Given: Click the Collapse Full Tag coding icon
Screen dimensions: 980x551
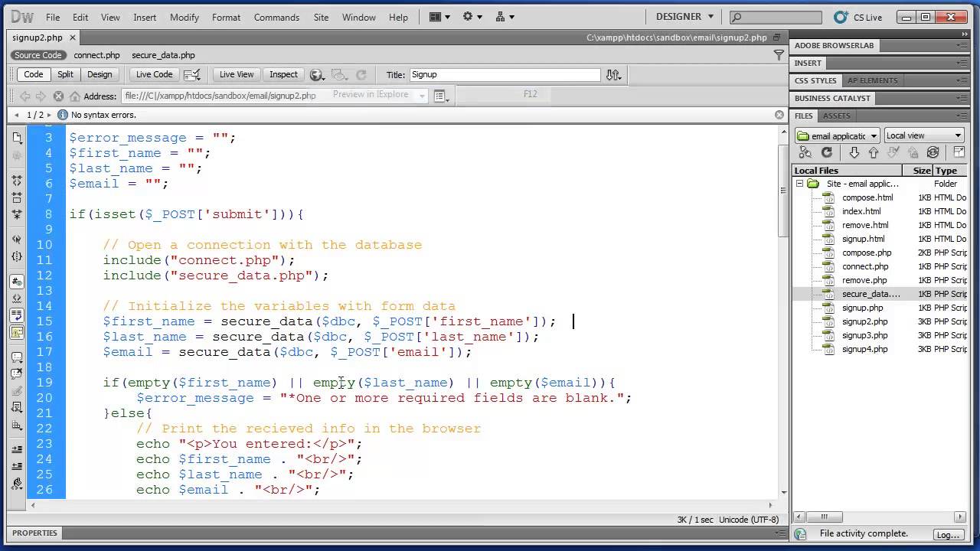Looking at the screenshot, I should click(x=17, y=180).
